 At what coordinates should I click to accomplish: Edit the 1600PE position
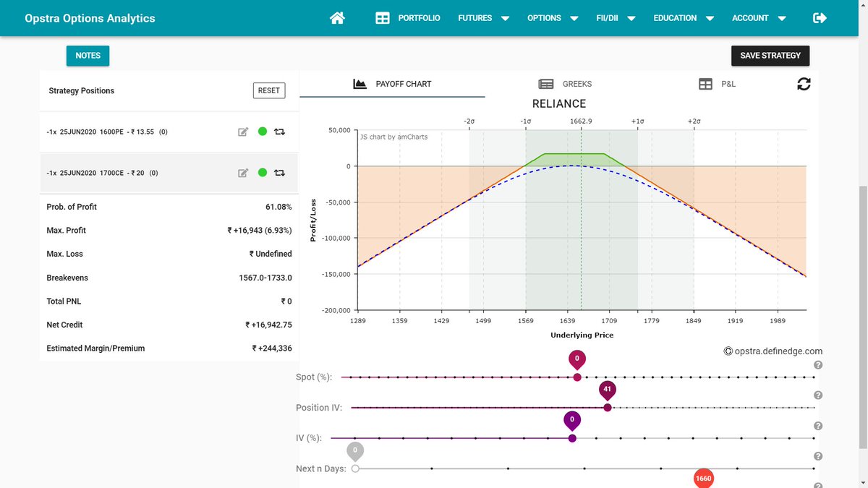coord(243,132)
